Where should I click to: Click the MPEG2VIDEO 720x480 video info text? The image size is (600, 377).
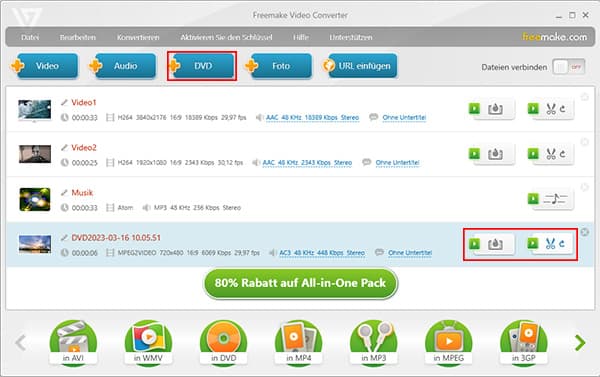(188, 253)
